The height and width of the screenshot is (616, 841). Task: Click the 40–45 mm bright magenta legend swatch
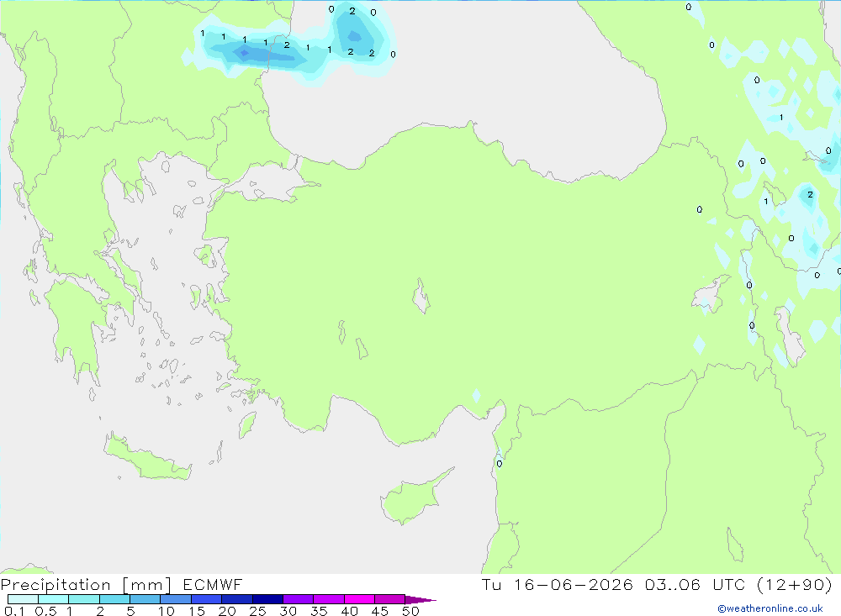click(x=359, y=599)
